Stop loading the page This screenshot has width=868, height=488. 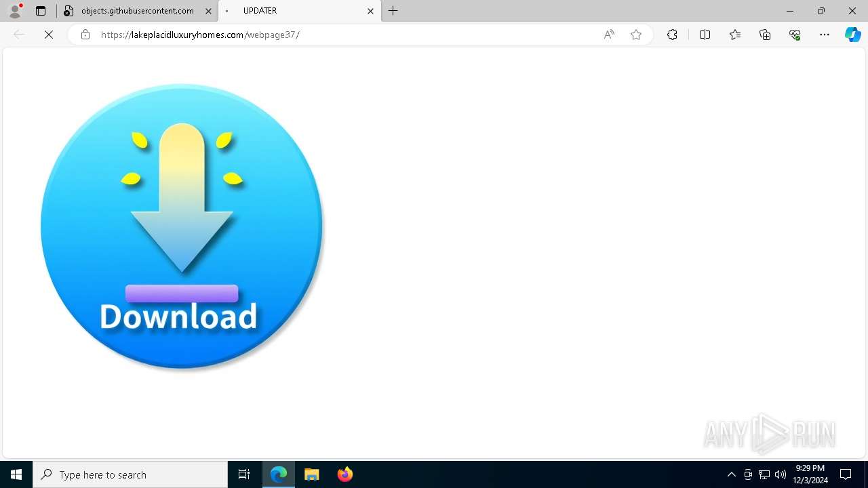coord(49,35)
